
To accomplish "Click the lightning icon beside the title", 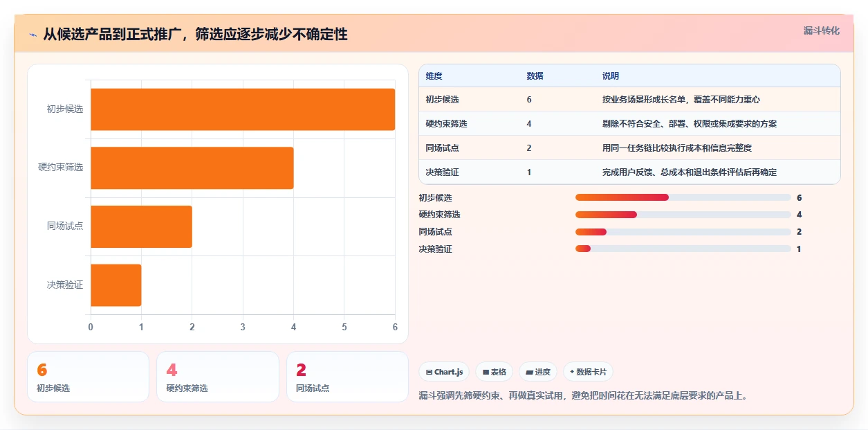I will pos(33,34).
